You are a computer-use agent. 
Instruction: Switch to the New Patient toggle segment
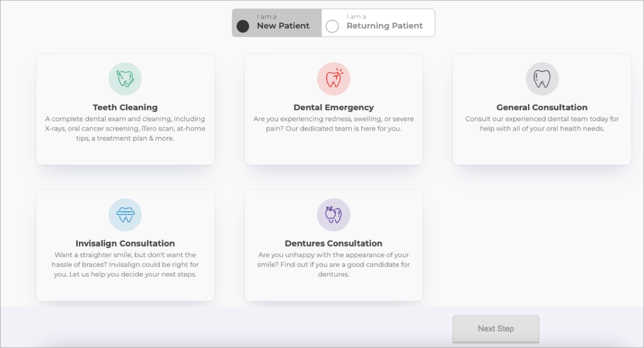coord(276,23)
